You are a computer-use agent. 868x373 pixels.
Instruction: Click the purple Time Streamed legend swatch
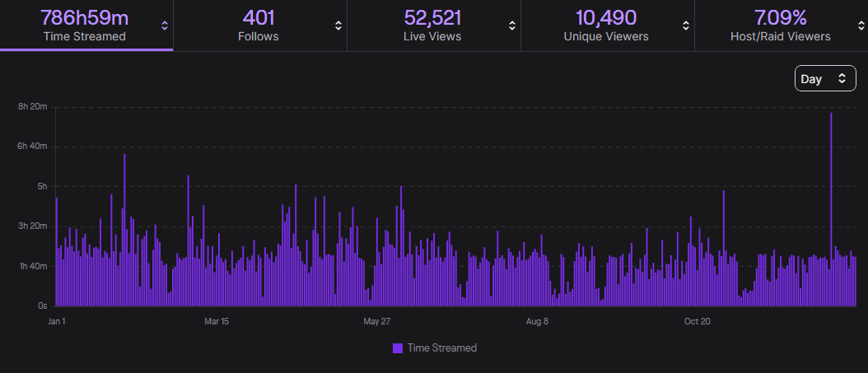click(398, 348)
